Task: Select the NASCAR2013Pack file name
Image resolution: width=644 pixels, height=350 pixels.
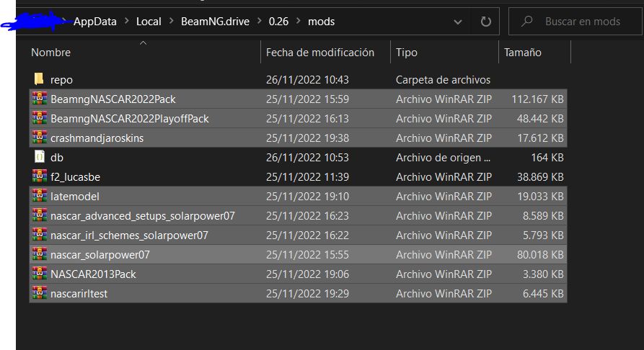Action: click(93, 274)
